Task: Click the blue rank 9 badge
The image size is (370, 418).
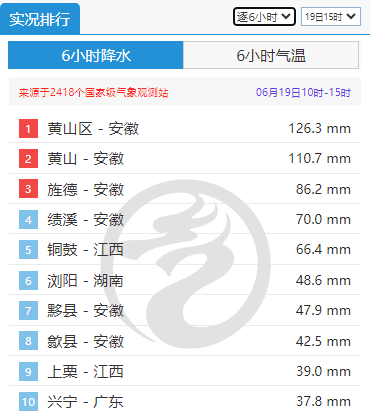Action: pyautogui.click(x=28, y=371)
